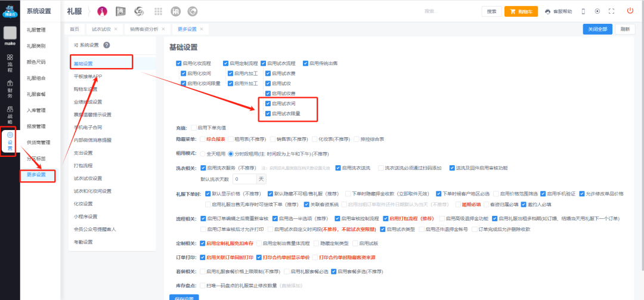The height and width of the screenshot is (300, 644).
Task: Open 客服帮助 customer service help
Action: pos(558,11)
